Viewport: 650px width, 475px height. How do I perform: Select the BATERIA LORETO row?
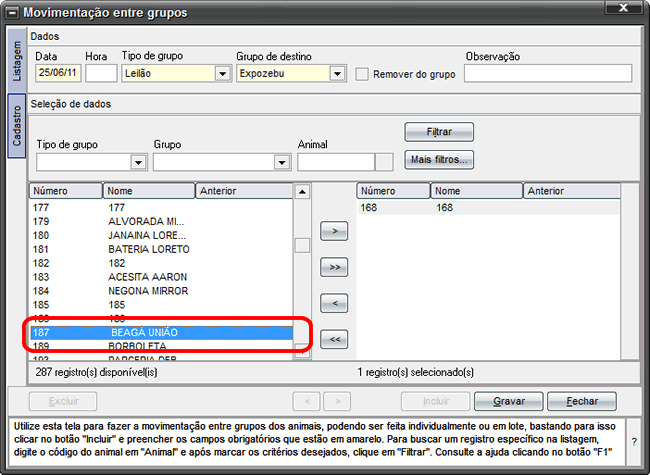click(x=148, y=249)
